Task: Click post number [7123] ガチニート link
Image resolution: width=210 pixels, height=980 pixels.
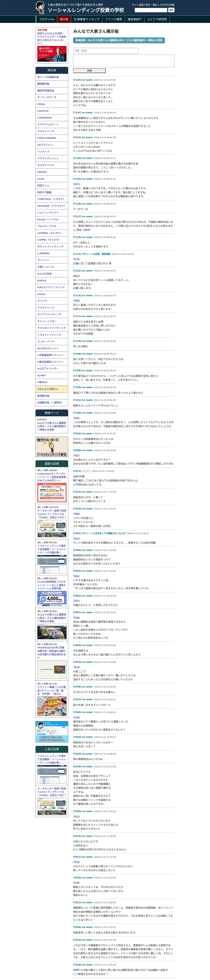Action: [91, 254]
